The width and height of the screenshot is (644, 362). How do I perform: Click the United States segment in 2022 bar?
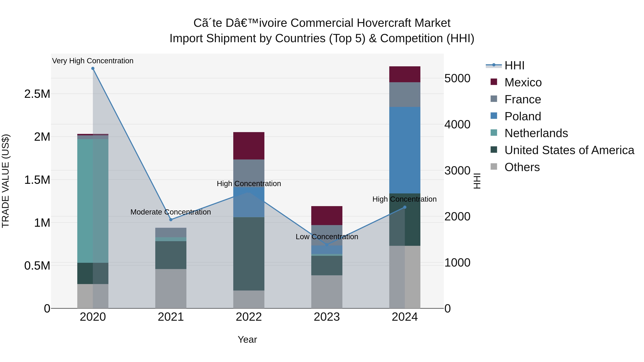point(249,254)
